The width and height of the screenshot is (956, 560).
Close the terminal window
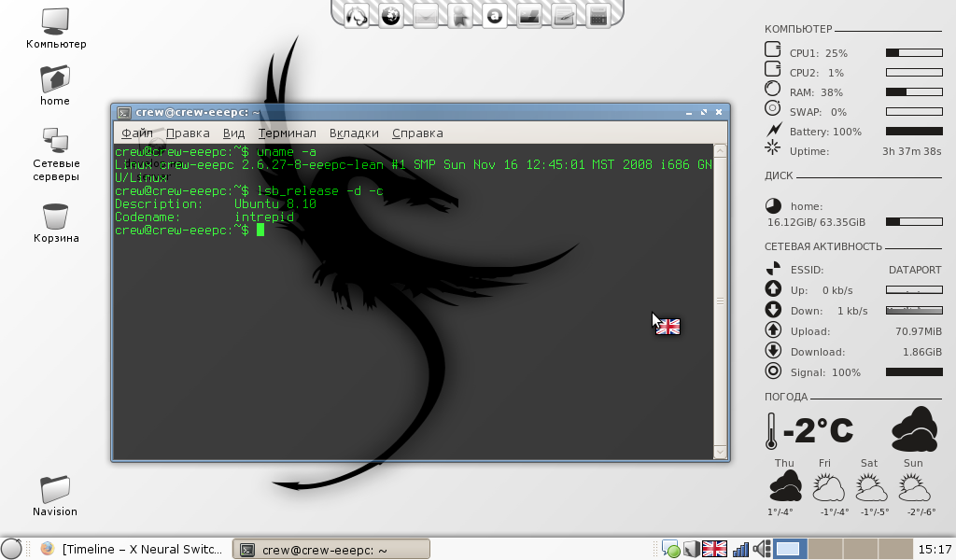(x=719, y=113)
